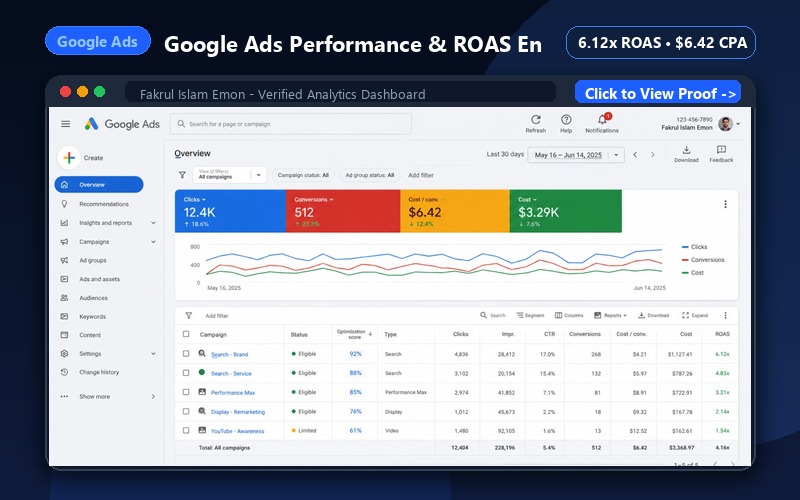Click the Google Ads badge in banner
800x500 pixels.
point(97,41)
